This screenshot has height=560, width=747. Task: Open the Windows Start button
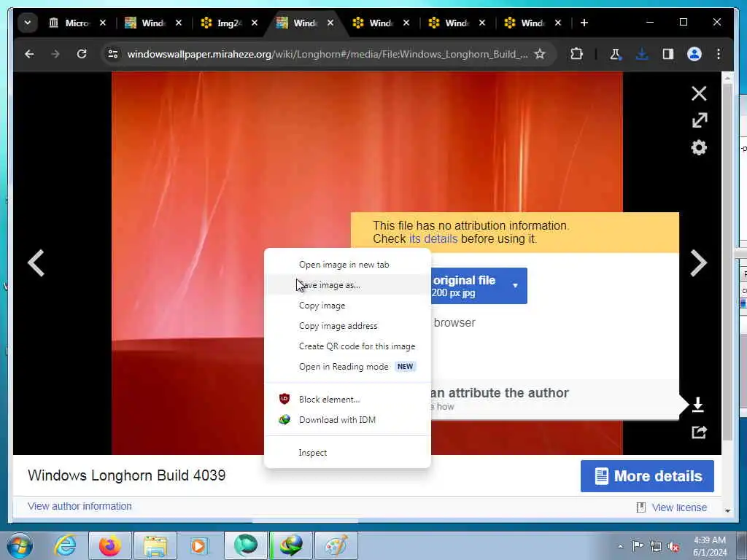point(20,545)
